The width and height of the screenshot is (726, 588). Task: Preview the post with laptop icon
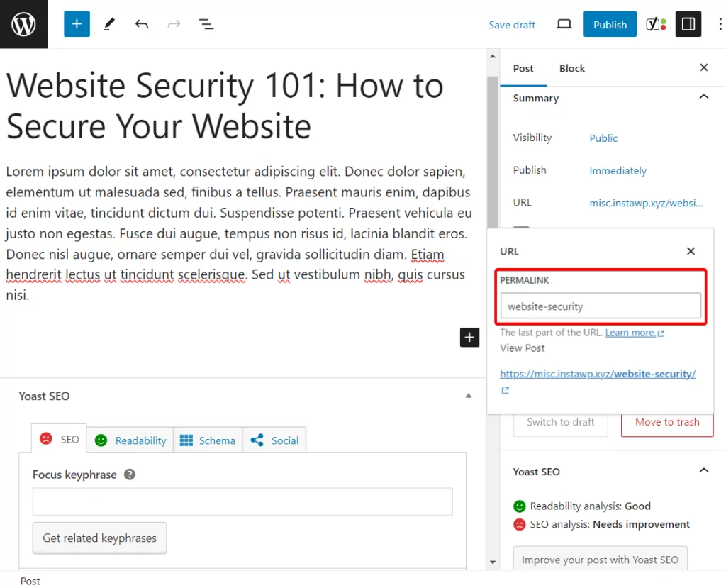564,24
